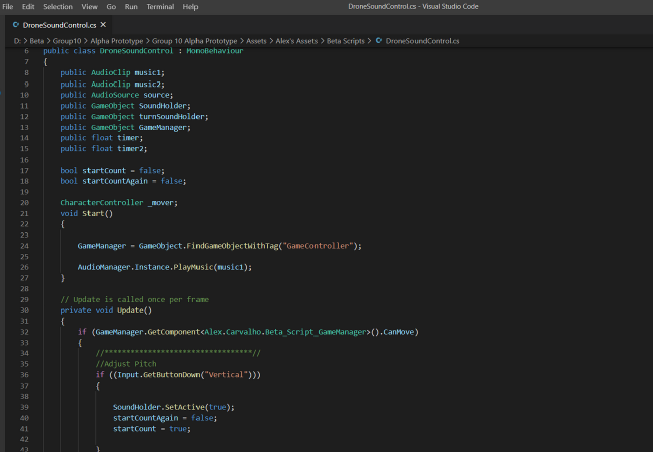Viewport: 653px width, 452px height.
Task: Open the Help menu
Action: pyautogui.click(x=190, y=6)
